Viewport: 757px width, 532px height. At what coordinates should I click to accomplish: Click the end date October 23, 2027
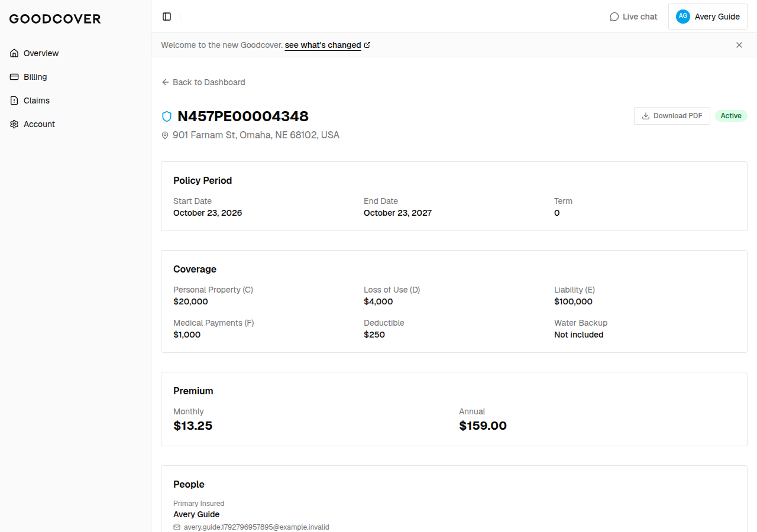pos(397,213)
